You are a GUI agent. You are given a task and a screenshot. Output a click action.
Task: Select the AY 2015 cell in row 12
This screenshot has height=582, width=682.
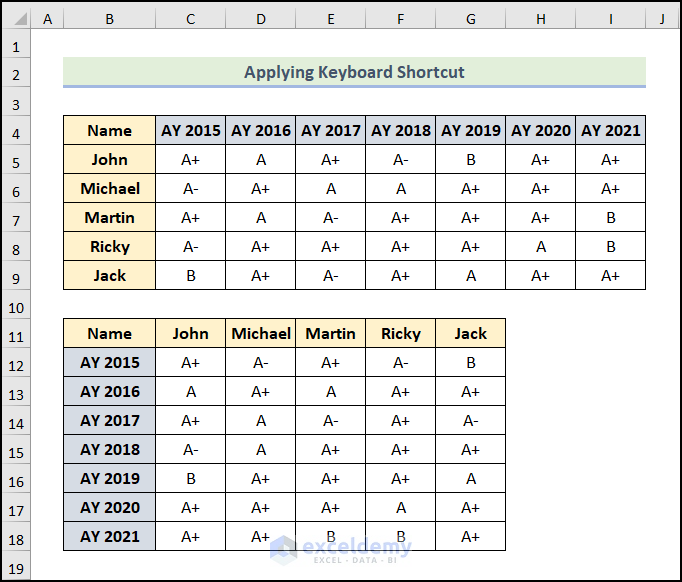click(109, 362)
